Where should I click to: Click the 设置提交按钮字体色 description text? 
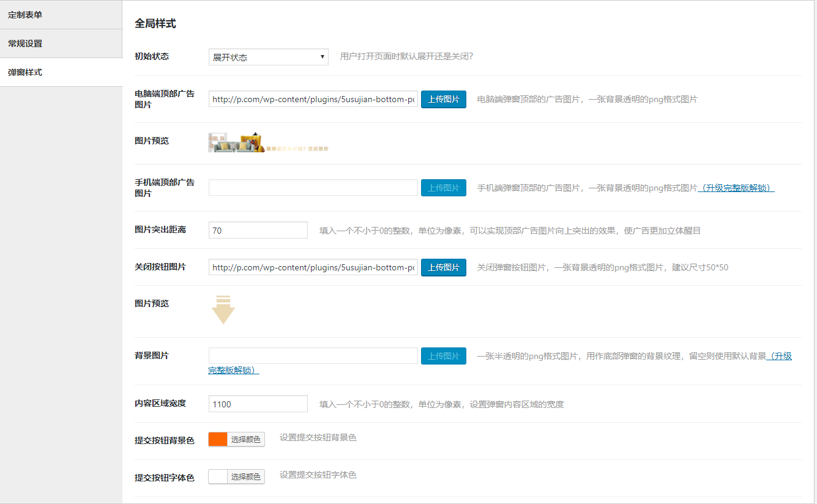(x=318, y=475)
